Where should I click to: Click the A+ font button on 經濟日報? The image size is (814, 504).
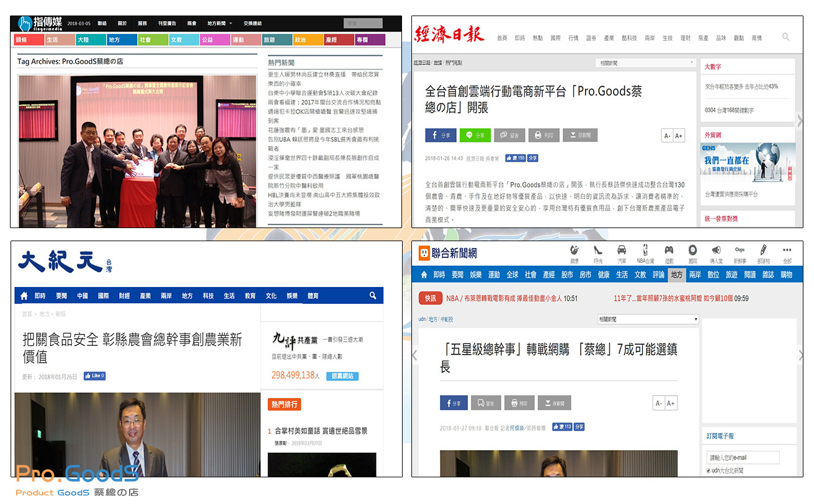point(679,136)
